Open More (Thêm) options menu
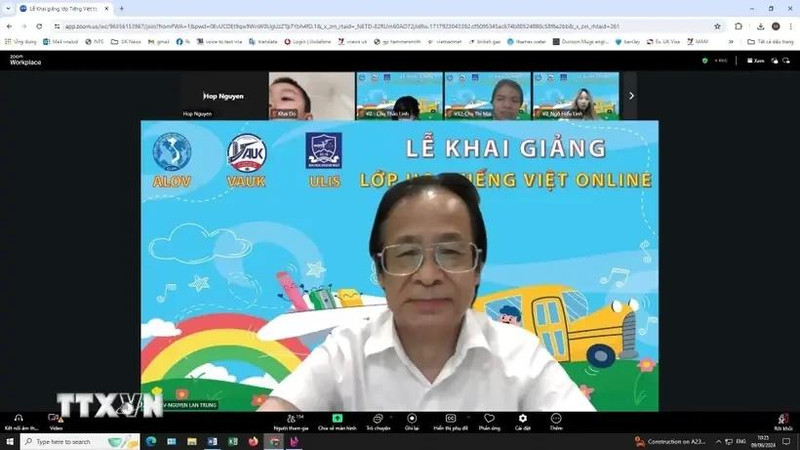The image size is (800, 450). pos(556,422)
